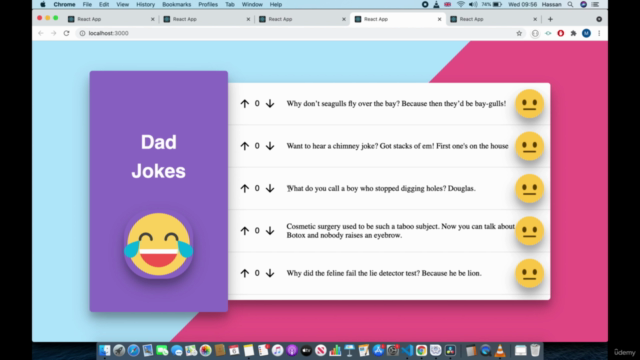Upvote the feline lie detector joke
640x360 pixels.
[244, 273]
